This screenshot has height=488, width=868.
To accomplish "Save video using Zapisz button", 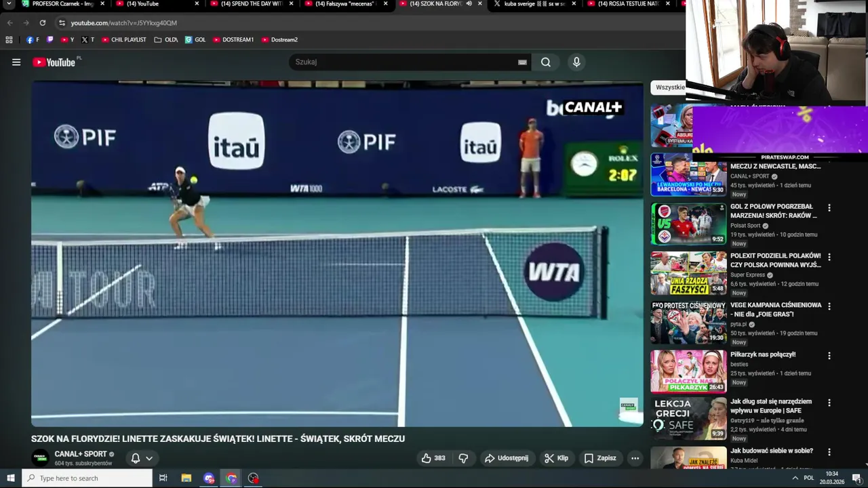I will 600,458.
